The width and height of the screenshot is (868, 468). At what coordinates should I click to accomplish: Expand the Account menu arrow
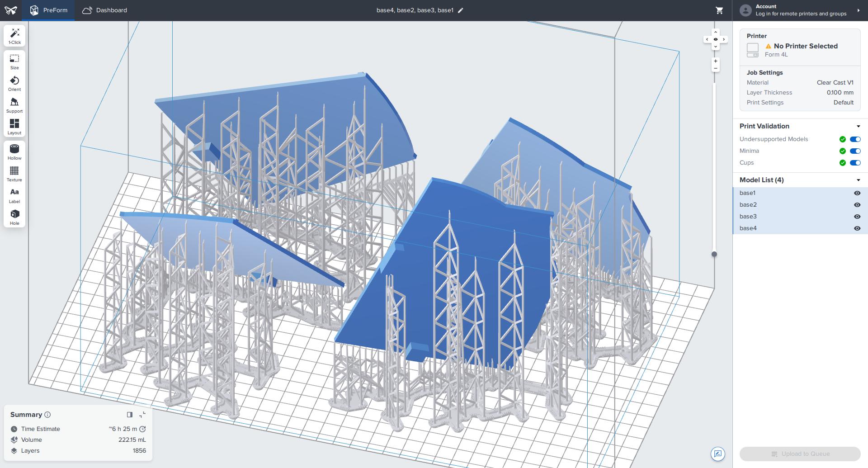[858, 10]
